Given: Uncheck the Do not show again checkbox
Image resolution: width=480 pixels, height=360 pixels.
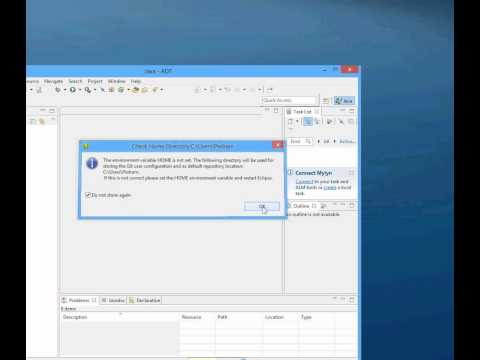Looking at the screenshot, I should tap(88, 195).
